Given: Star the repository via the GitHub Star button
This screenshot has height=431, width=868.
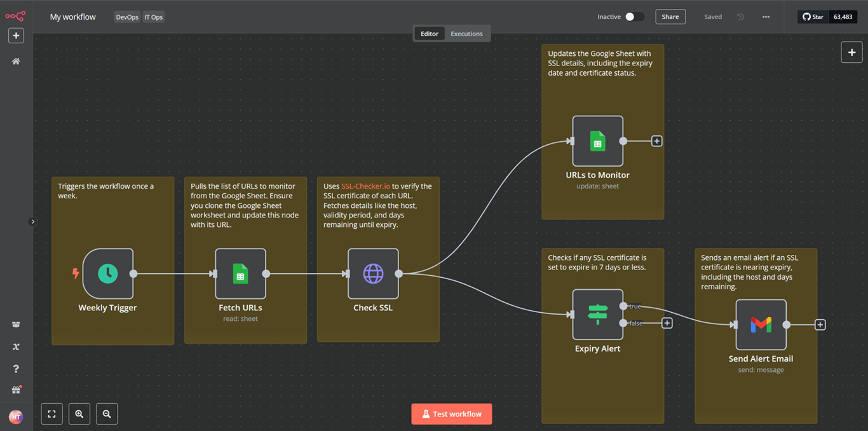Looking at the screenshot, I should pyautogui.click(x=812, y=17).
